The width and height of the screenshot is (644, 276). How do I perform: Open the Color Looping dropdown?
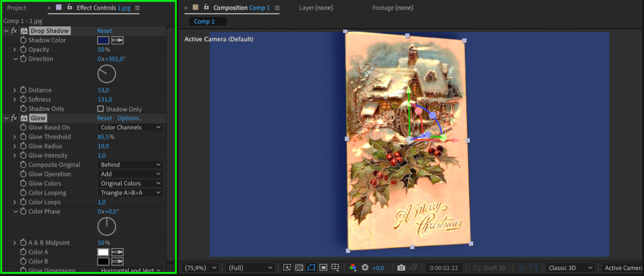pos(130,193)
